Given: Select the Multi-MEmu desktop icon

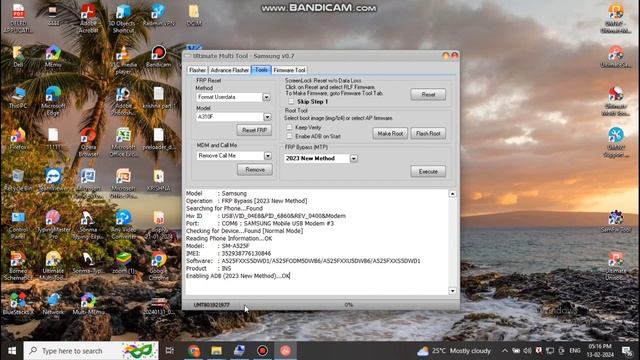Looking at the screenshot, I should [x=88, y=304].
